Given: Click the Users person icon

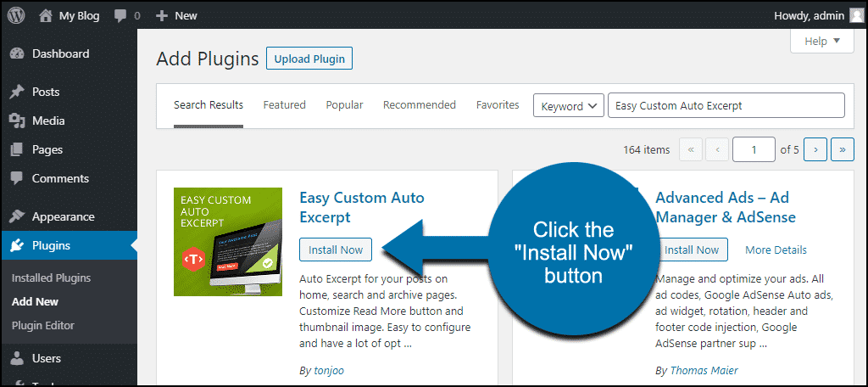Looking at the screenshot, I should pyautogui.click(x=18, y=359).
